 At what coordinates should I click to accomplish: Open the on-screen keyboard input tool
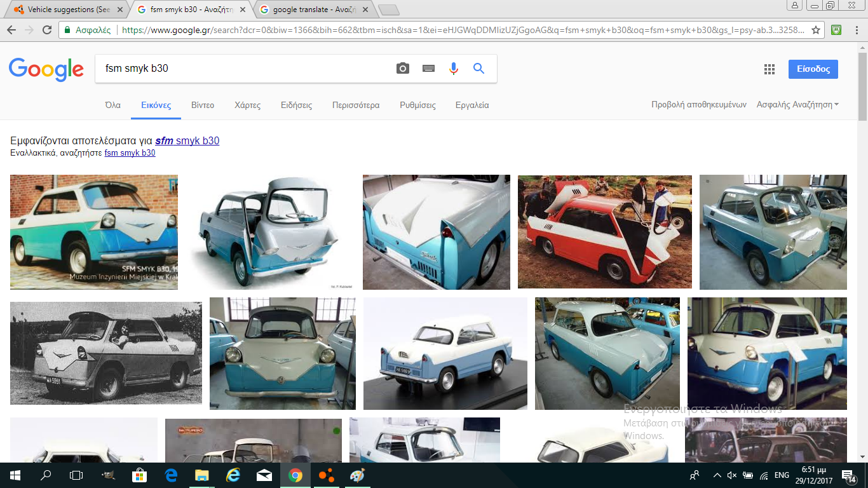(428, 69)
